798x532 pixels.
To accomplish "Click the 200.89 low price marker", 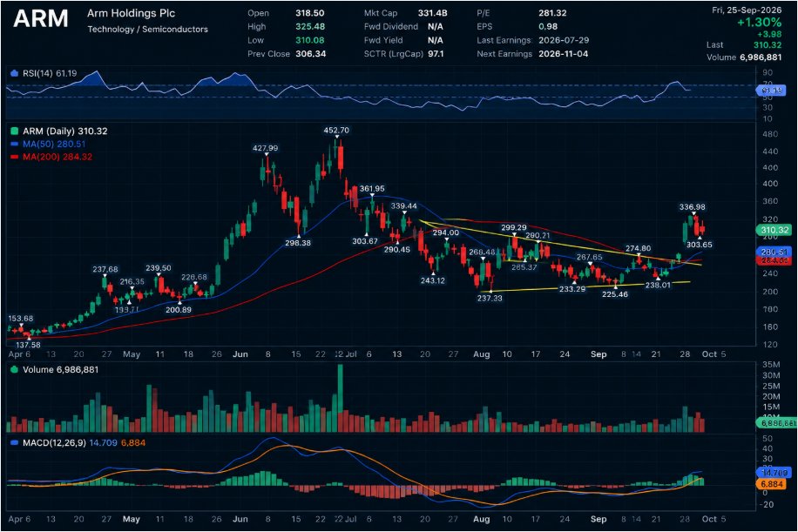I will tap(178, 310).
